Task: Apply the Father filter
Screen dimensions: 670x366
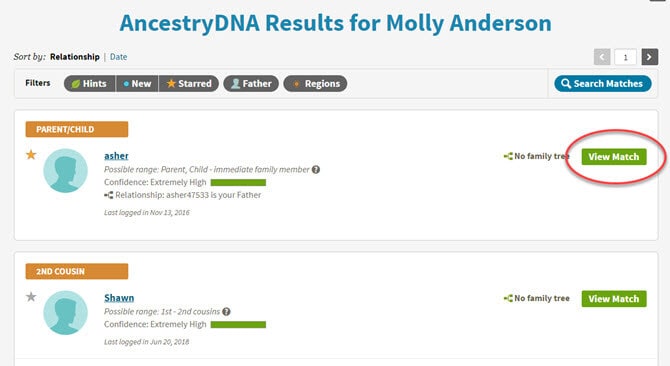Action: coord(251,84)
